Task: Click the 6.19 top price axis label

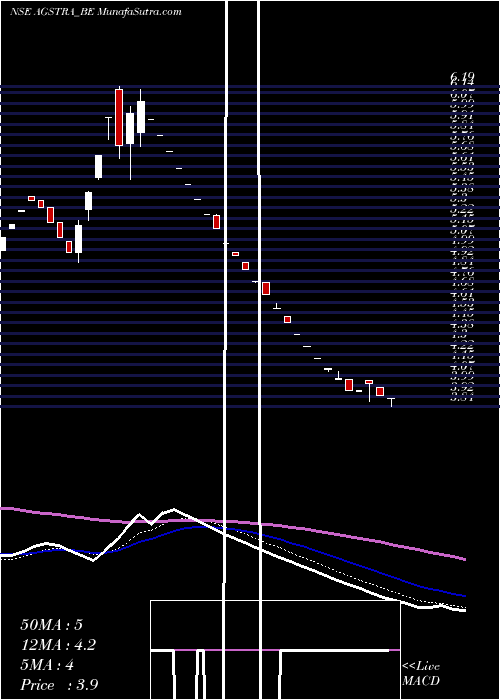Action: 462,78
